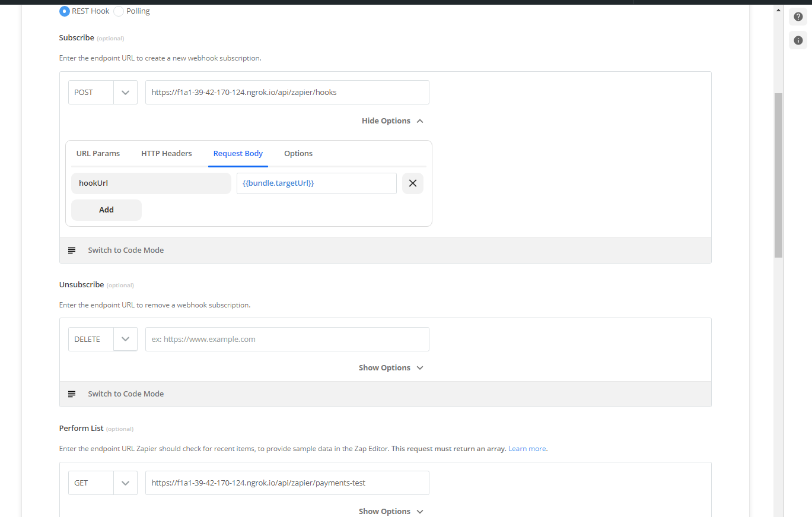Select the Request Body tab
Screen dimensions: 812x517
coord(238,153)
